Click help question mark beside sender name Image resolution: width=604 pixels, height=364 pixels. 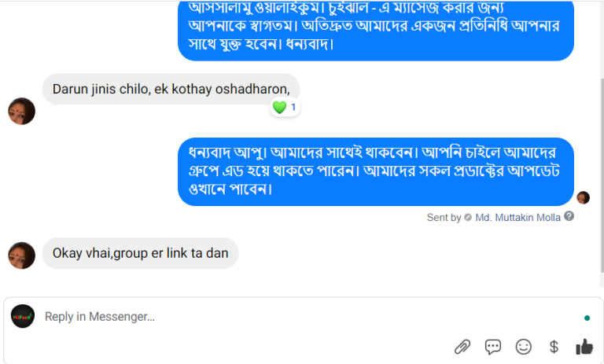[569, 216]
